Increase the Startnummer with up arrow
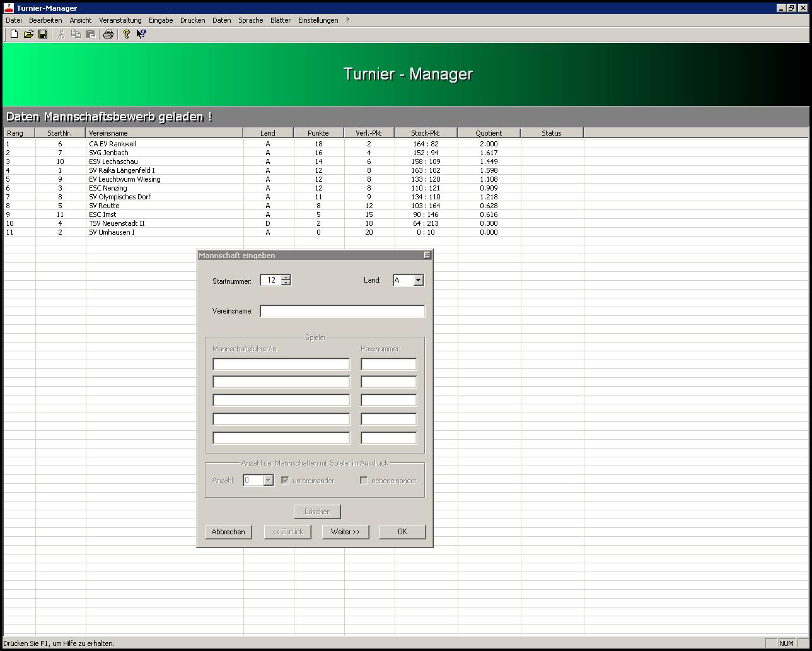This screenshot has width=812, height=651. pos(286,278)
